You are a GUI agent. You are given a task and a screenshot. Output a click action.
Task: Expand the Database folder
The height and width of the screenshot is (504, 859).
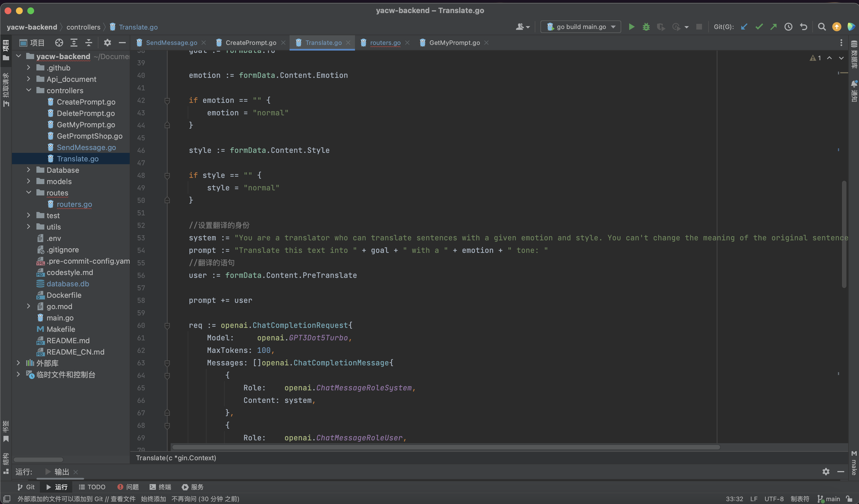29,170
